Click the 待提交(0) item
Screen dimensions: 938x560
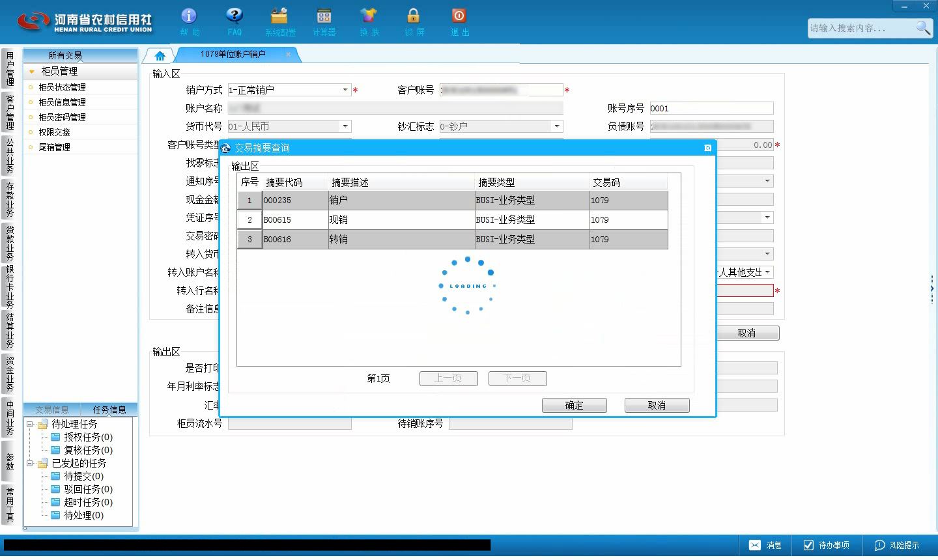click(83, 476)
